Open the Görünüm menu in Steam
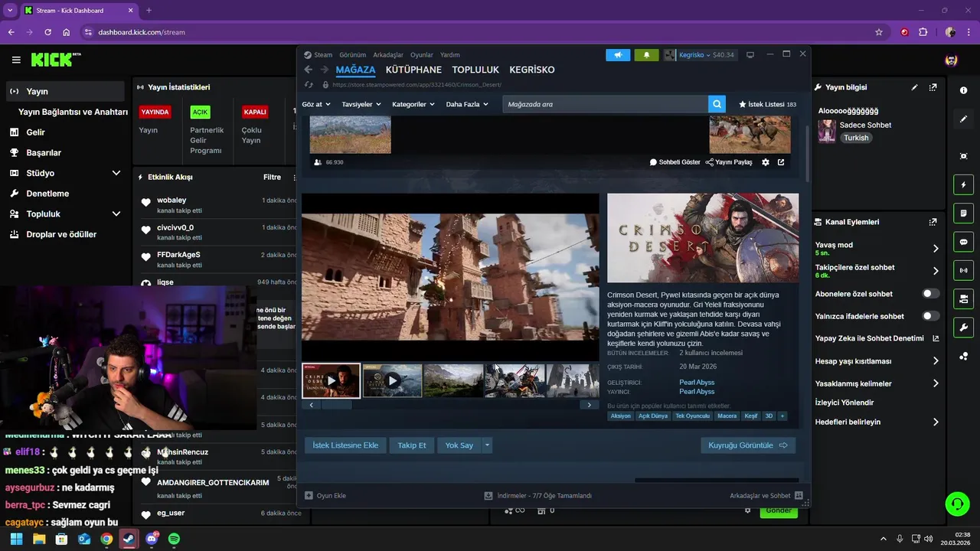 (353, 55)
